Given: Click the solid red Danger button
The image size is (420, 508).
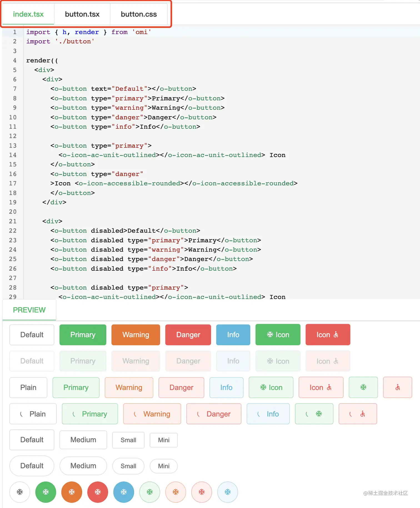Looking at the screenshot, I should coord(188,335).
